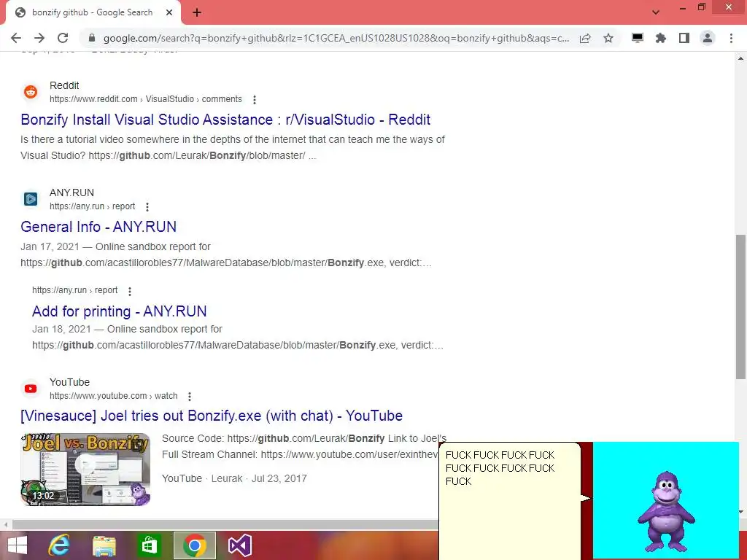Open more options for ANY.RUN result
Image resolution: width=747 pixels, height=560 pixels.
coord(147,206)
